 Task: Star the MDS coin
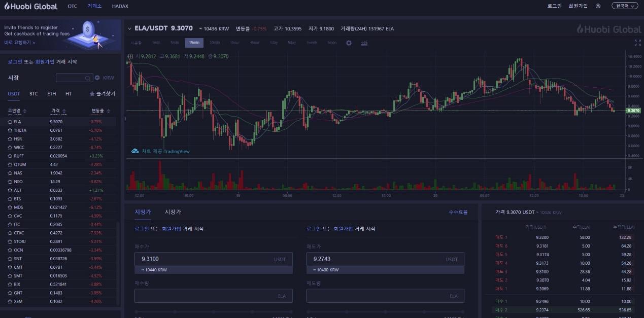point(10,207)
